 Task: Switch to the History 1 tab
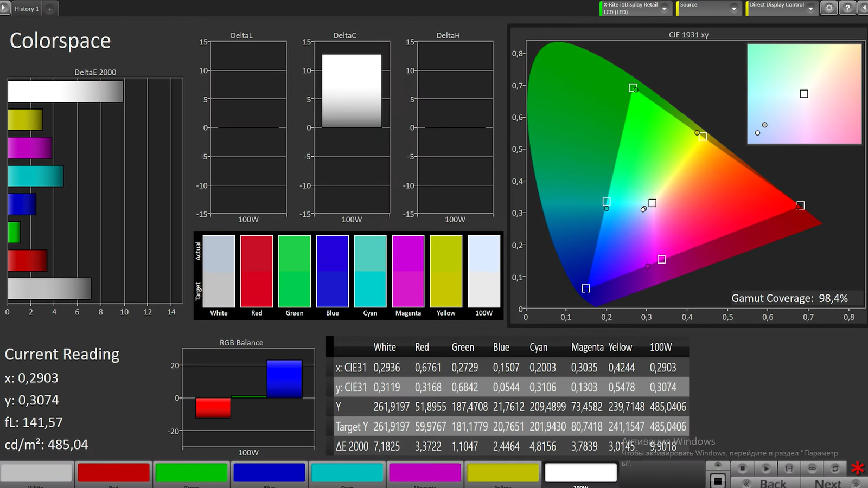[26, 9]
